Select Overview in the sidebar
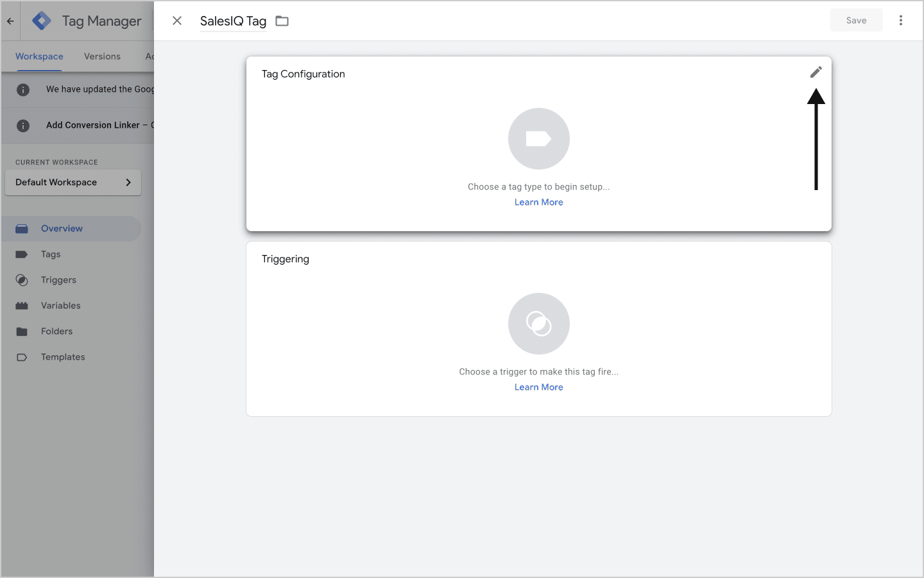 pos(71,229)
